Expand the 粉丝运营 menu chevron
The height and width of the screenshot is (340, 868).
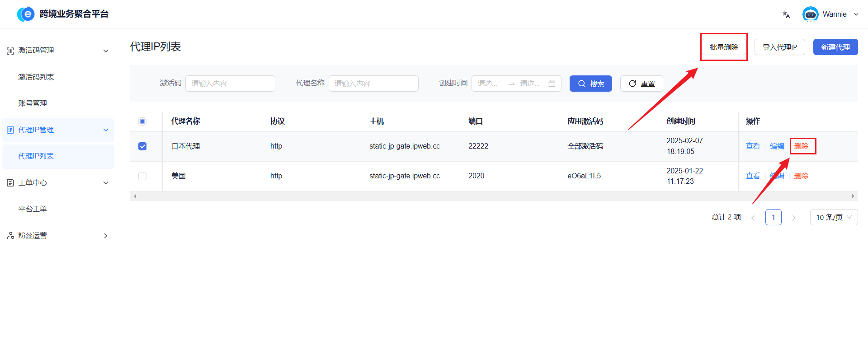tap(106, 236)
